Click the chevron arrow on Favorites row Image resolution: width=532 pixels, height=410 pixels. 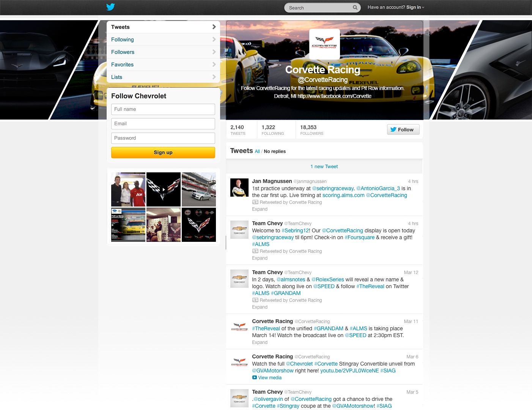click(214, 65)
